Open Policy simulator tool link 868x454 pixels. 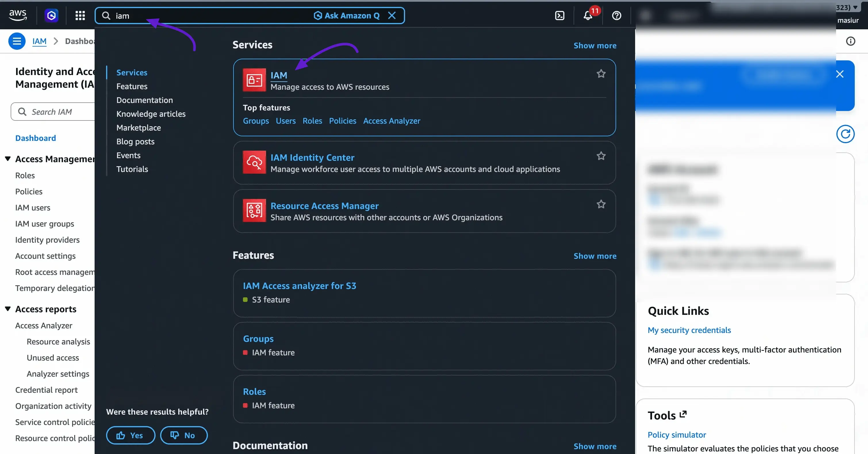coord(677,434)
